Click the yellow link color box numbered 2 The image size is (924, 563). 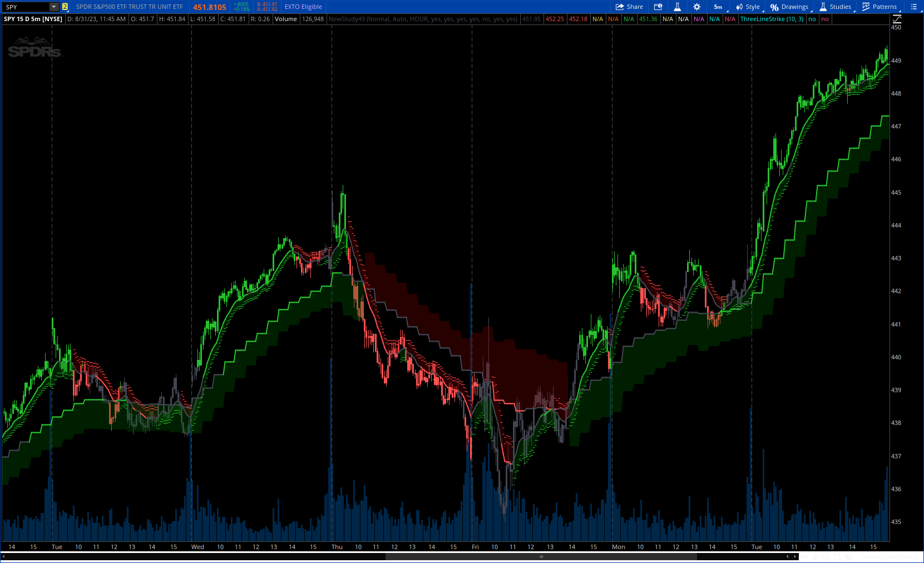(x=65, y=7)
